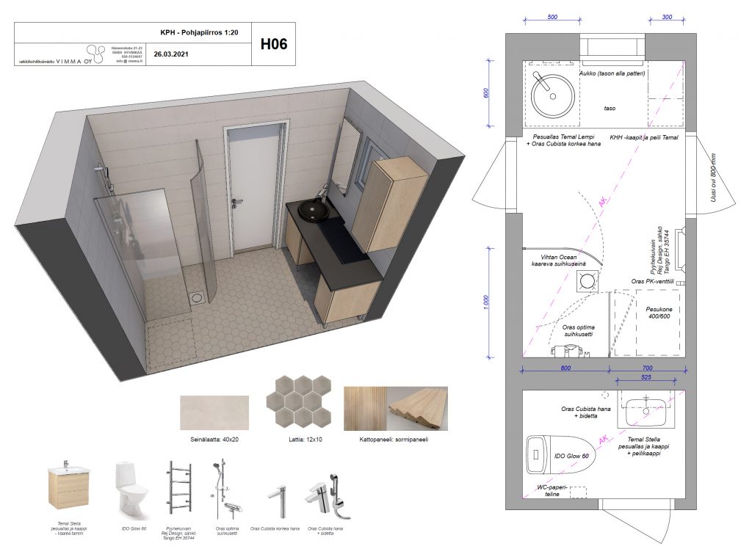Image resolution: width=752 pixels, height=560 pixels.
Task: Click the Vimma Oy circles logo
Action: pos(96,53)
